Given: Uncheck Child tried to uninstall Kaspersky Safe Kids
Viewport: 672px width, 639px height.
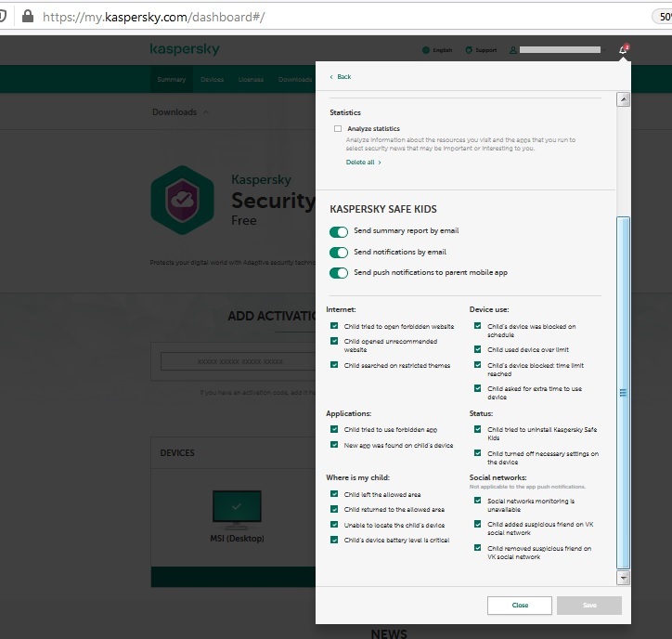Looking at the screenshot, I should point(477,429).
